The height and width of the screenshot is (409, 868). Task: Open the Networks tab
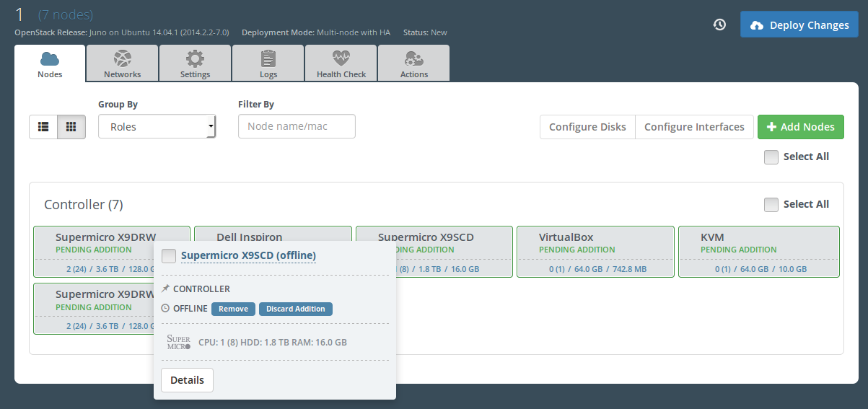123,63
